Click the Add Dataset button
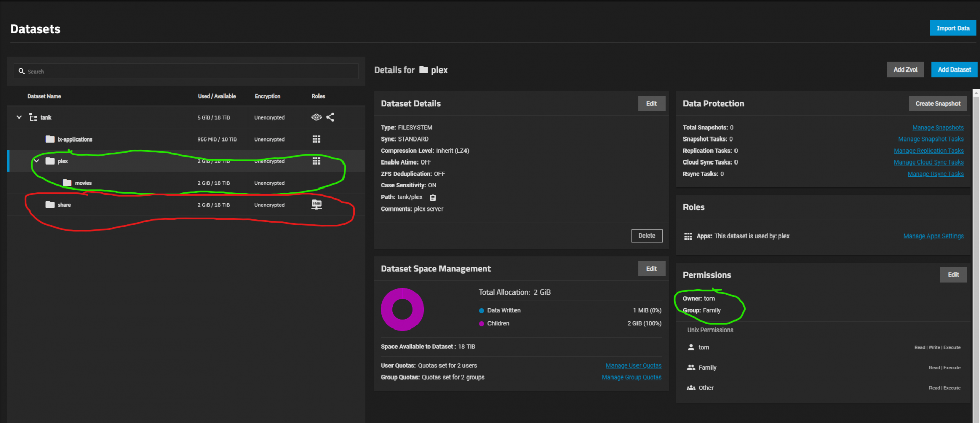 pyautogui.click(x=954, y=69)
